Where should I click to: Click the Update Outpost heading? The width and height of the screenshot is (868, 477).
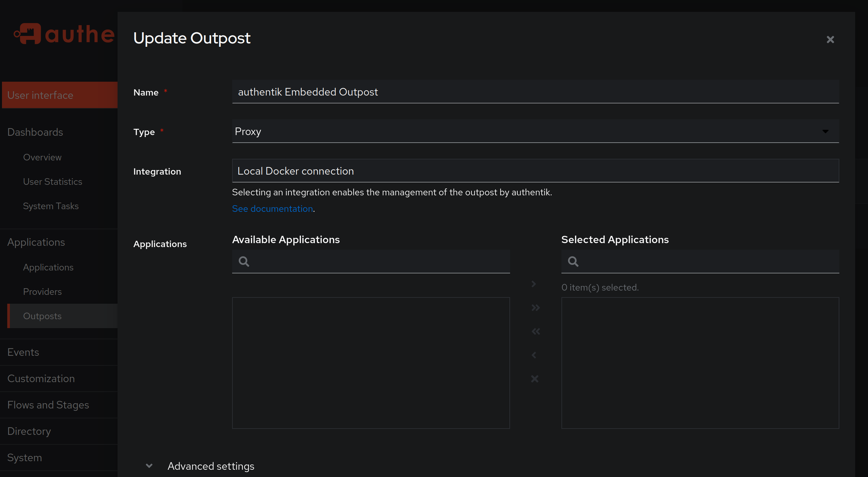[192, 38]
